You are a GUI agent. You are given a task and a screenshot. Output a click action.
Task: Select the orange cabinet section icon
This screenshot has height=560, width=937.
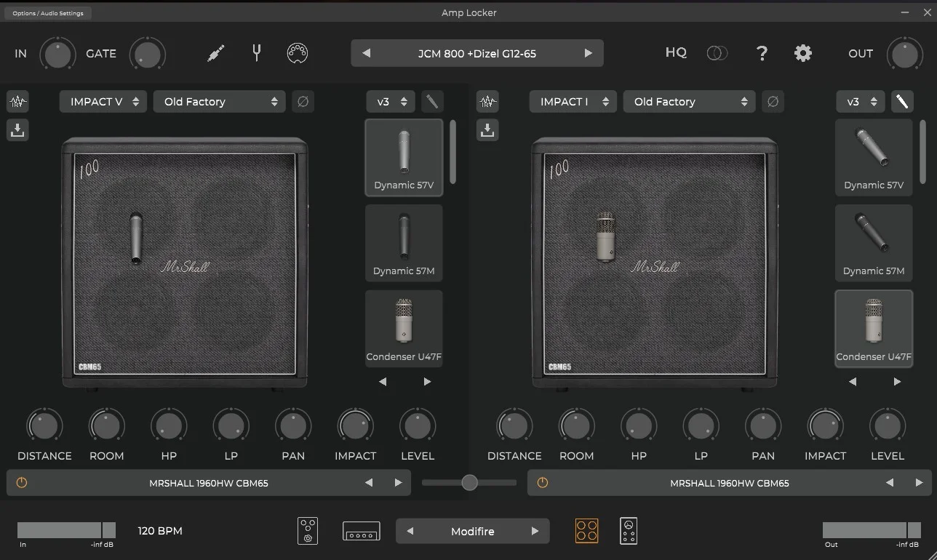[586, 531]
